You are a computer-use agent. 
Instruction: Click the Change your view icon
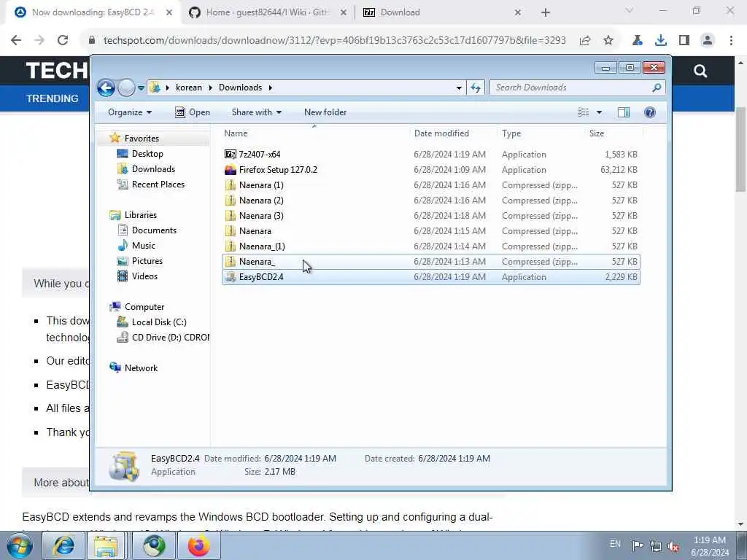(x=584, y=112)
